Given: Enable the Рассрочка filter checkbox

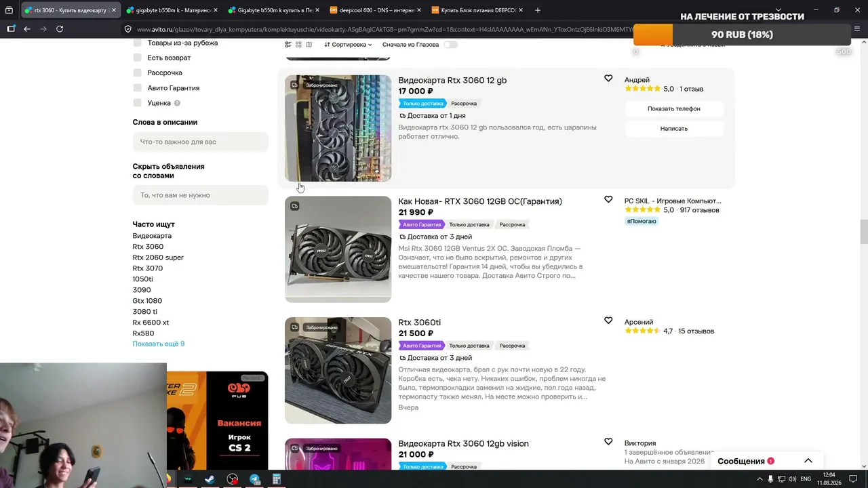Looking at the screenshot, I should [x=138, y=73].
